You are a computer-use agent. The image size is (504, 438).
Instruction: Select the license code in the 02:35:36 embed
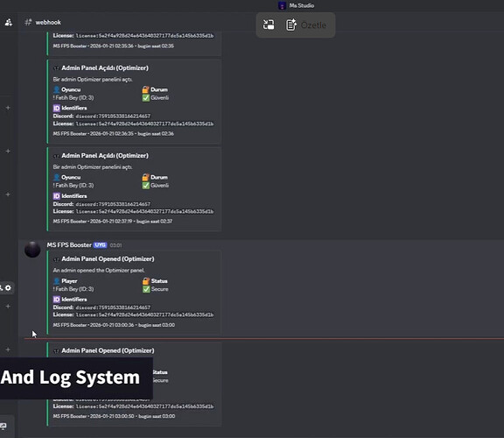[144, 36]
